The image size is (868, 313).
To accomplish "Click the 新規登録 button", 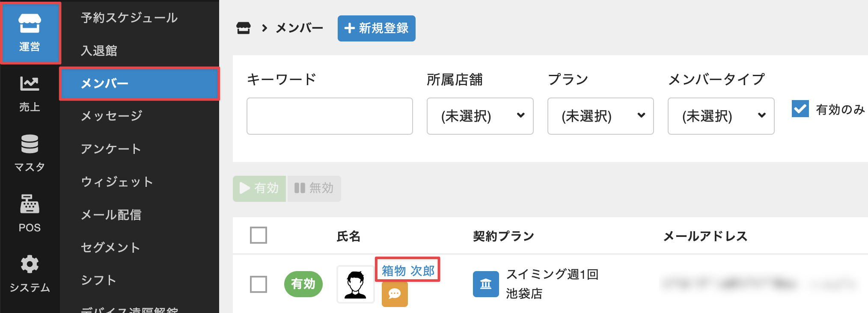I will click(x=376, y=28).
